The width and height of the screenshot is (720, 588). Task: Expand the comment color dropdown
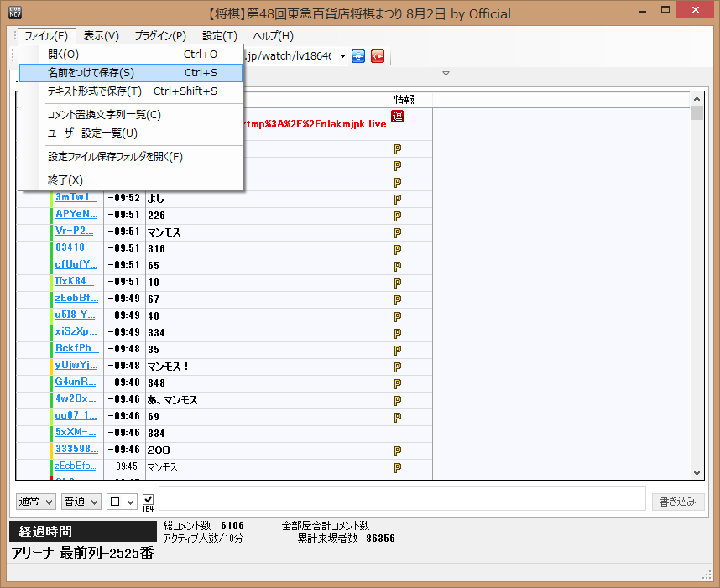(x=123, y=502)
